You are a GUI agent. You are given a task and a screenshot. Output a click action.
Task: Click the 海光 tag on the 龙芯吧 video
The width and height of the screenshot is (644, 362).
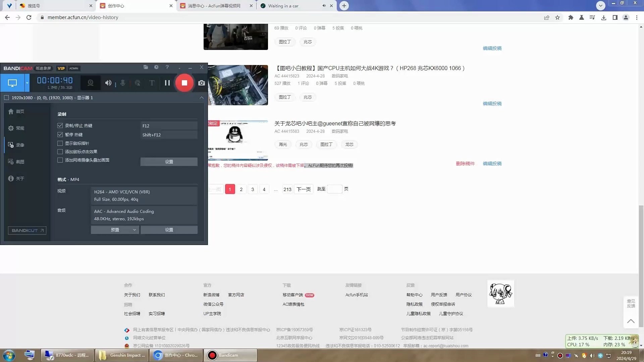tap(283, 144)
